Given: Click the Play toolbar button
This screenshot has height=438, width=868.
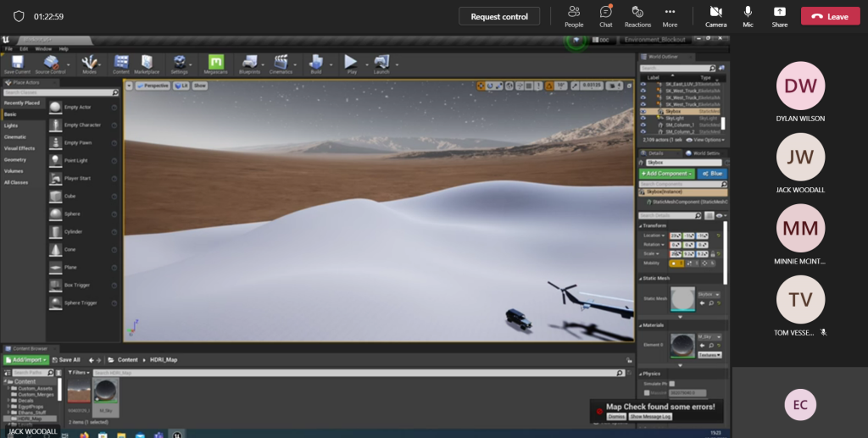Looking at the screenshot, I should tap(351, 64).
